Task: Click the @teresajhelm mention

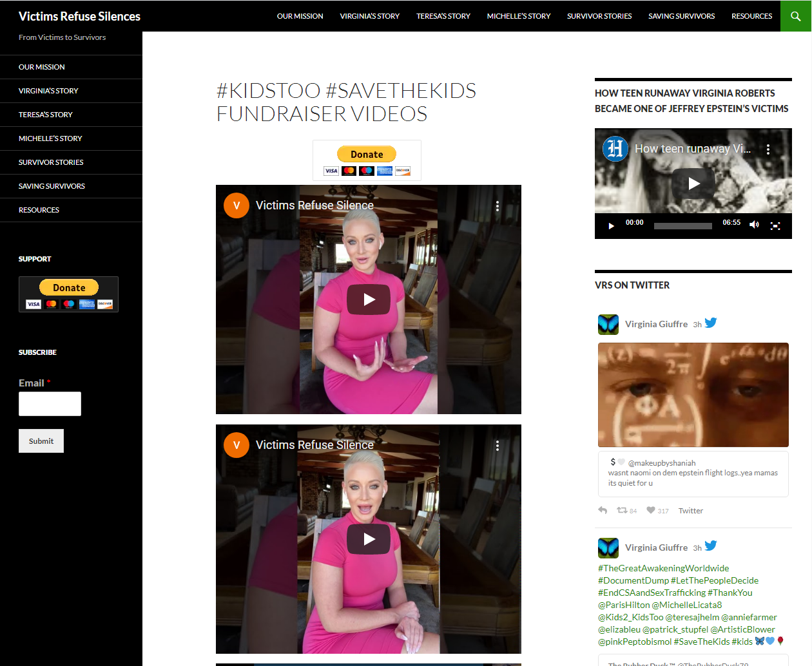Action: (x=692, y=617)
